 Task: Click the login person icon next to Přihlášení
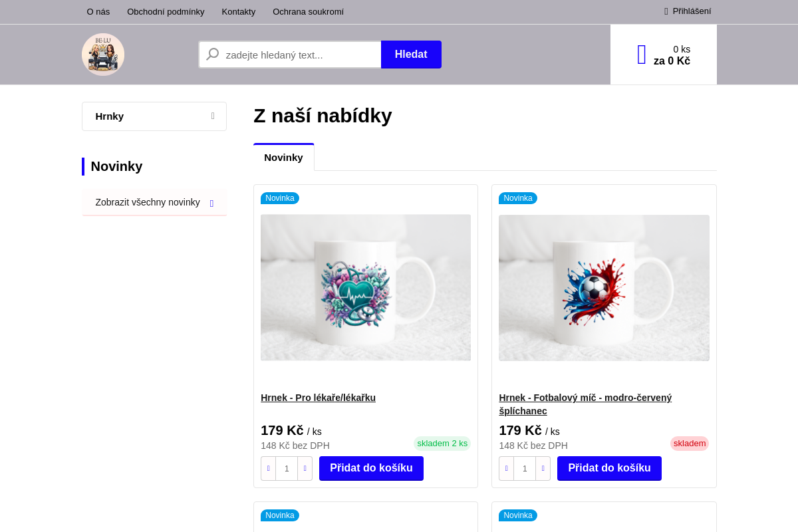pos(666,11)
